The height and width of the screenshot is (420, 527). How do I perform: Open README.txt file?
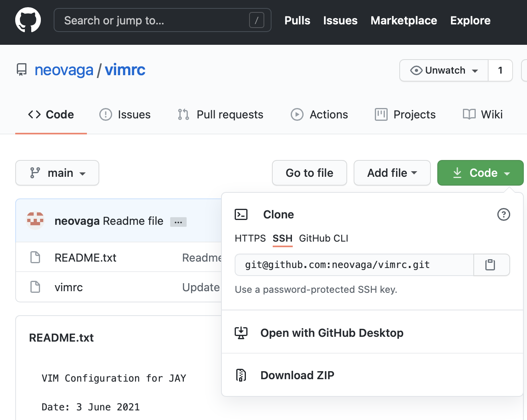coord(85,258)
